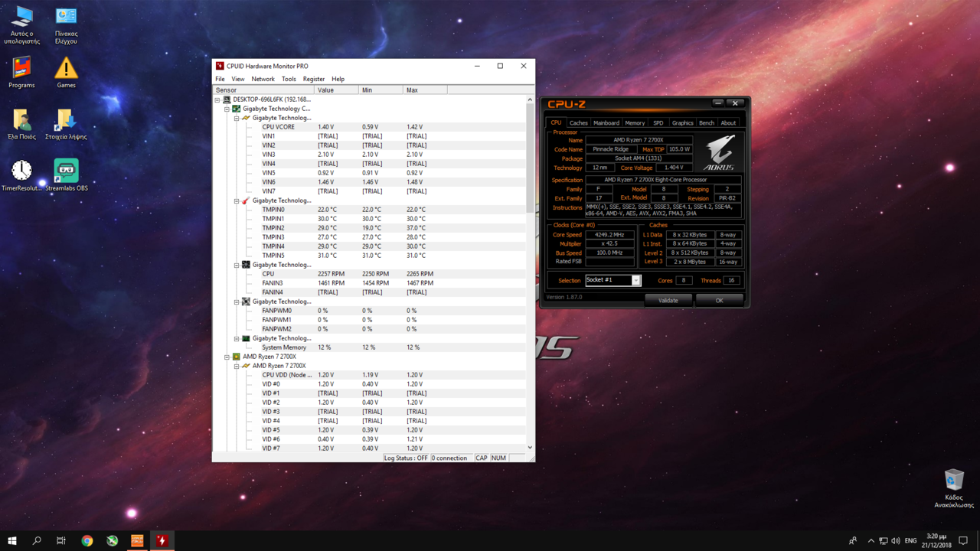
Task: Open taskbar search magnifier
Action: click(x=37, y=540)
